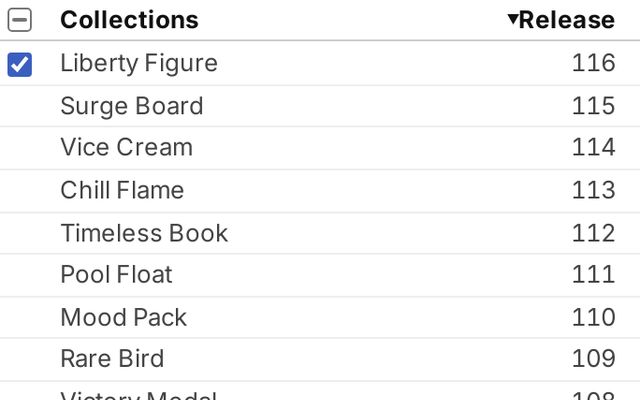Click the partially visible Victory Medal row
Screen dimensions: 640x400
pos(320,391)
